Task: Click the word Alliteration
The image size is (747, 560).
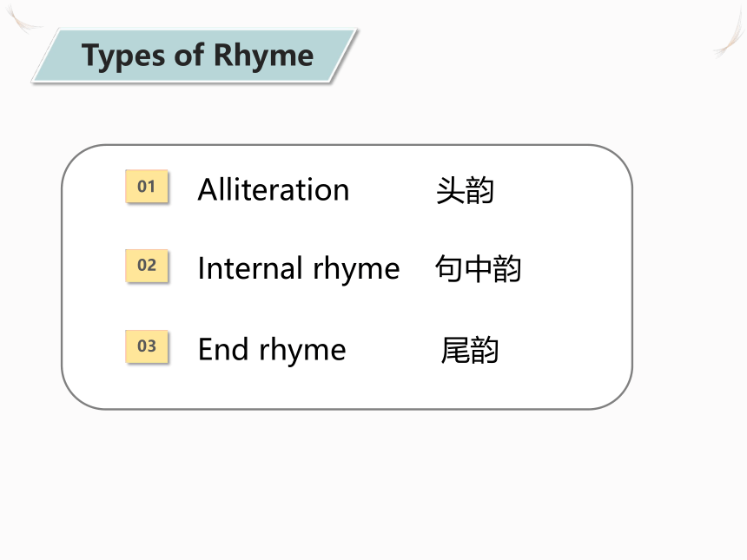Action: 274,189
